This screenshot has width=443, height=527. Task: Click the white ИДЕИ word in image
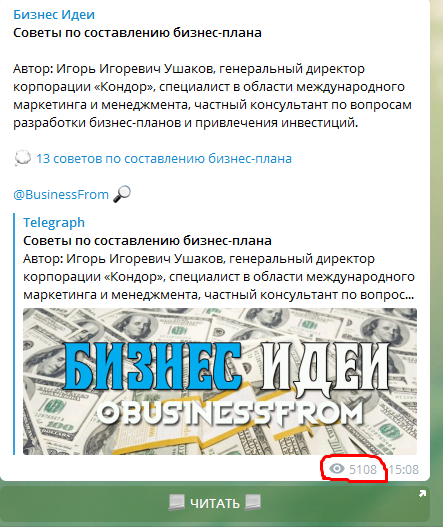[x=325, y=366]
